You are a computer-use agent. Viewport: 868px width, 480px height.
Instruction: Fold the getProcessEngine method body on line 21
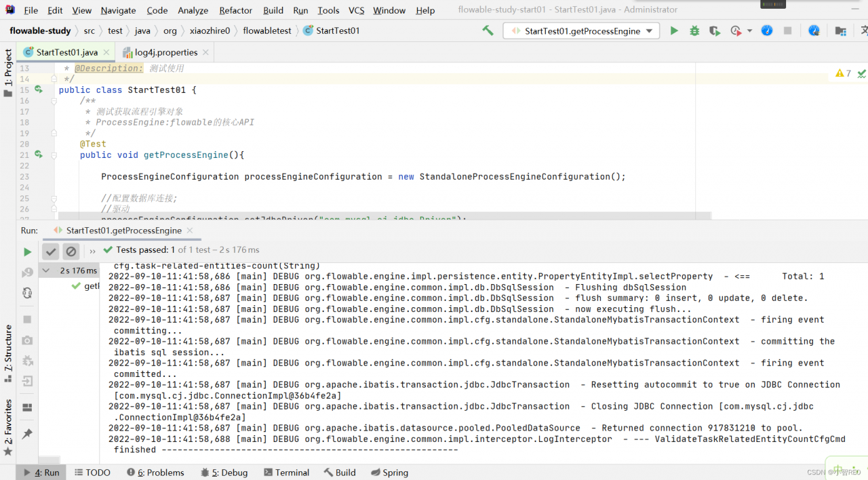(x=54, y=155)
